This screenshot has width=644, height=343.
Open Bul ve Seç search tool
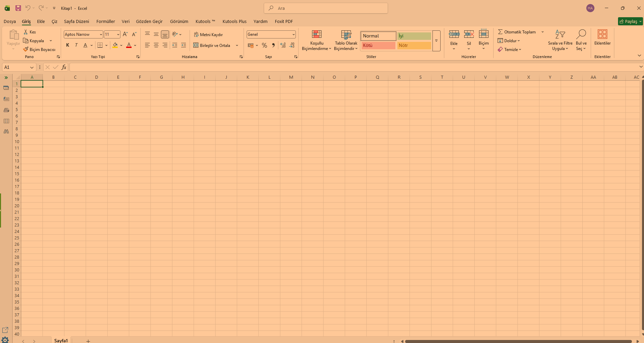point(581,40)
